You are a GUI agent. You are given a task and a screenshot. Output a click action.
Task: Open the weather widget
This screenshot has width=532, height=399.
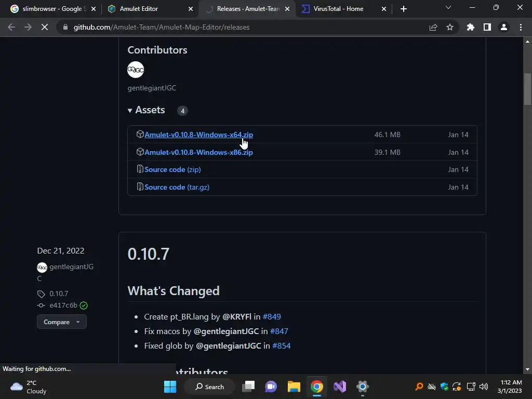click(28, 387)
